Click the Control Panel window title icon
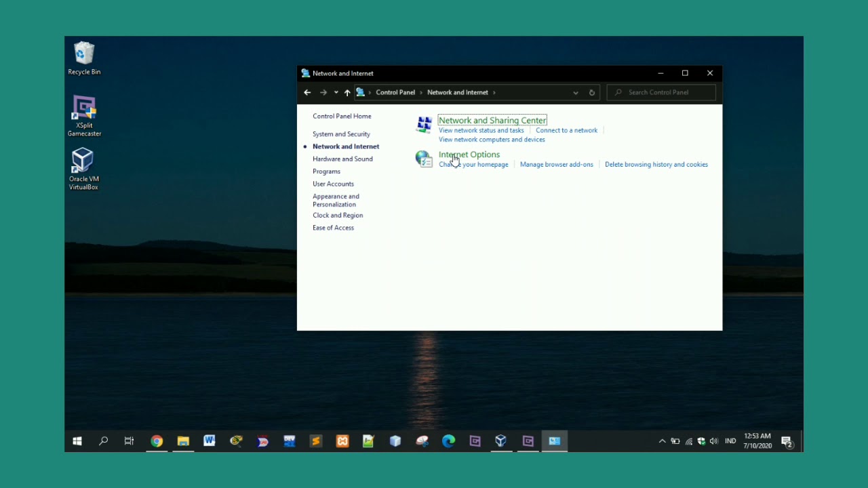The width and height of the screenshot is (868, 488). click(306, 73)
